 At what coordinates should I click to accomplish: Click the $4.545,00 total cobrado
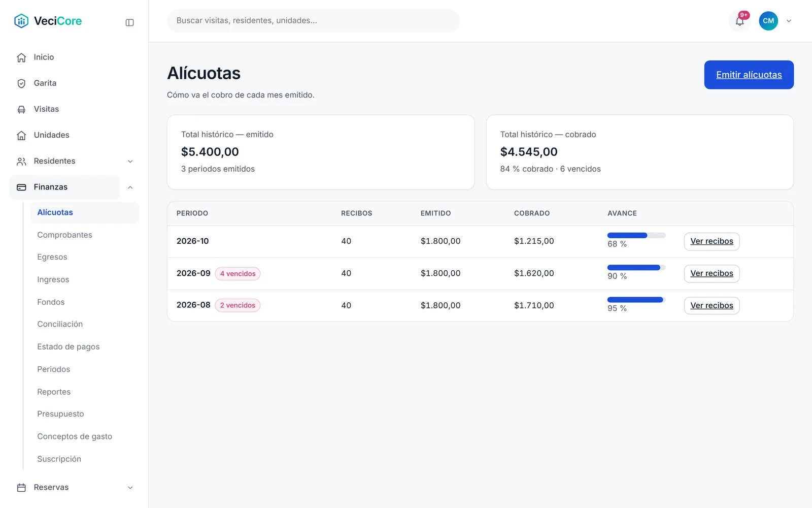(x=529, y=152)
